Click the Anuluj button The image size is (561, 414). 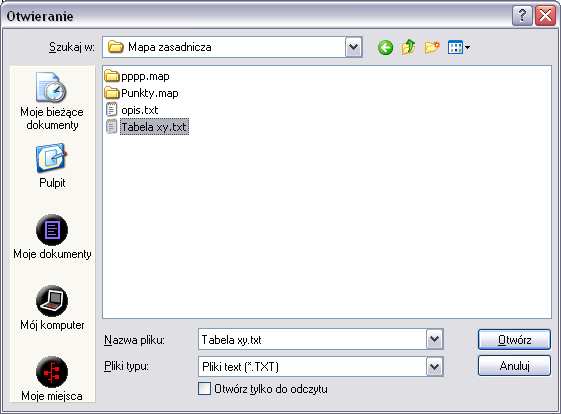pos(514,366)
